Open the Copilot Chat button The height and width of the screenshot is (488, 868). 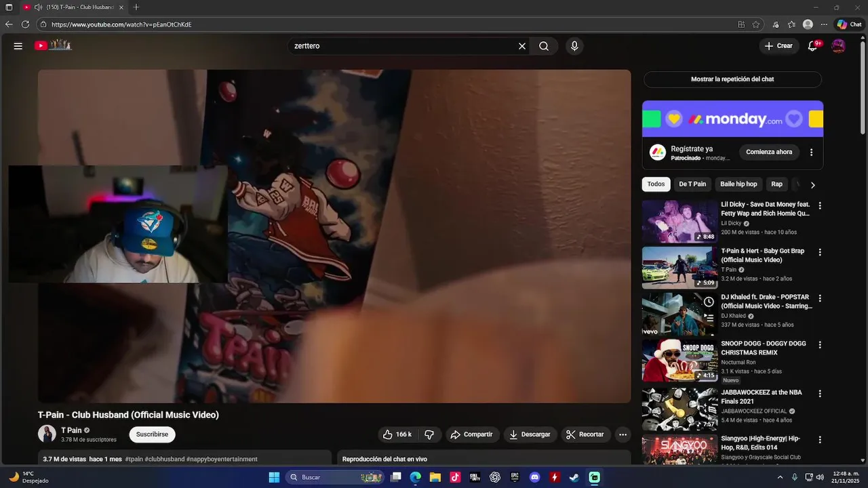pos(849,24)
